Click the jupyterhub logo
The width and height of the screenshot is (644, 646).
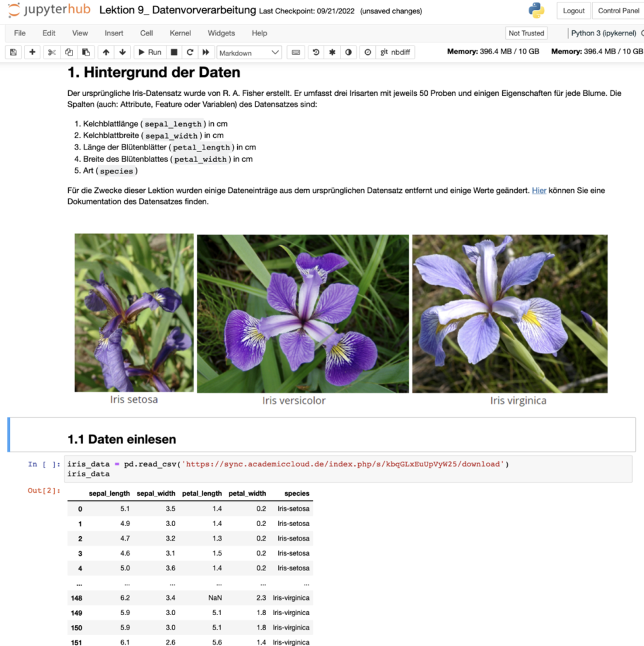coord(49,10)
